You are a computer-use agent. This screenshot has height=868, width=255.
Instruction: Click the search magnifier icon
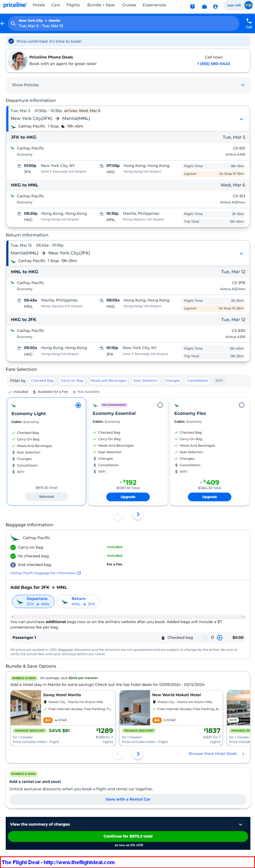[13, 24]
